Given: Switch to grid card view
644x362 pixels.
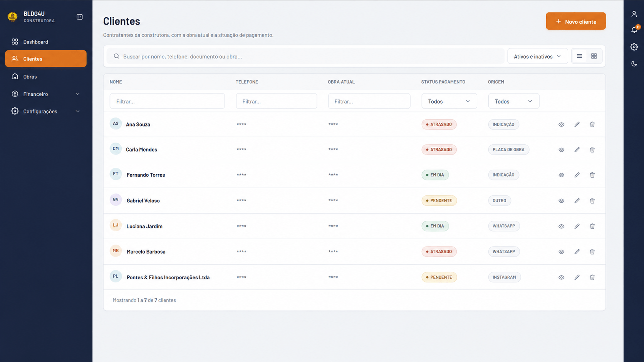Looking at the screenshot, I should click(594, 56).
